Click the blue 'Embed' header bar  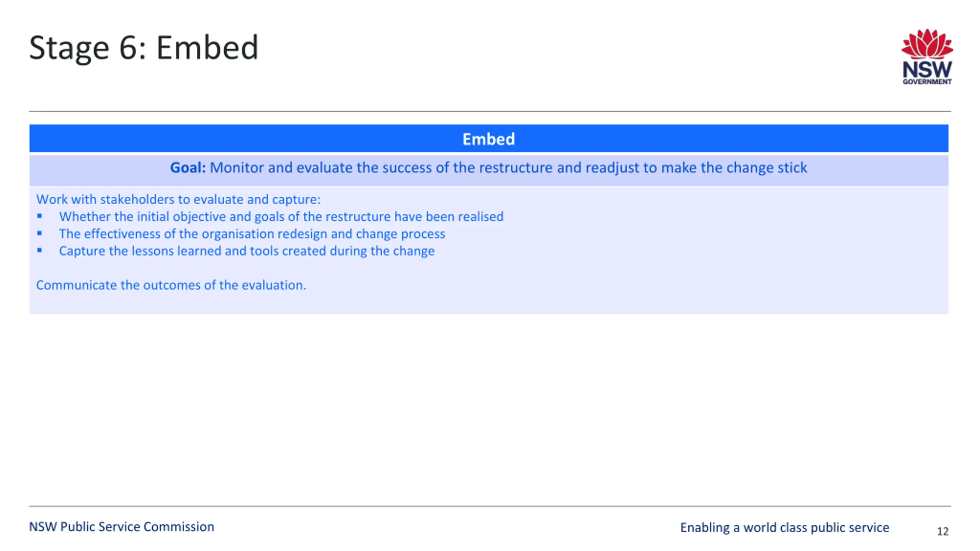pyautogui.click(x=489, y=138)
